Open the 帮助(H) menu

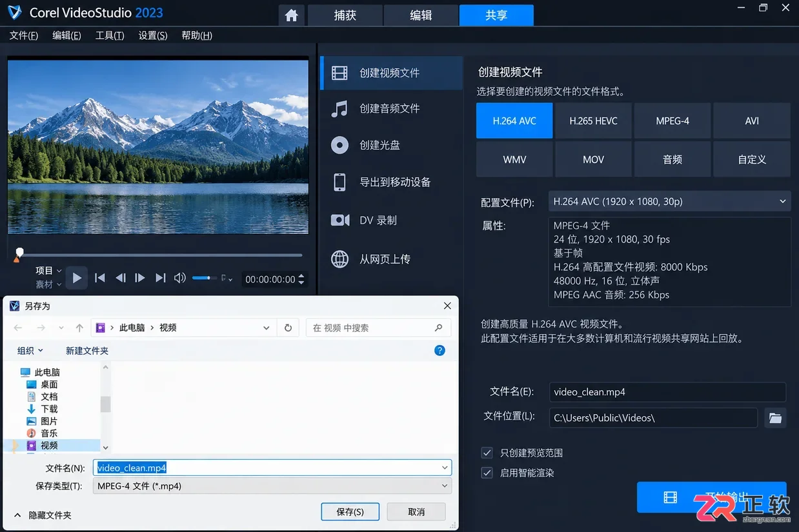[x=197, y=35]
